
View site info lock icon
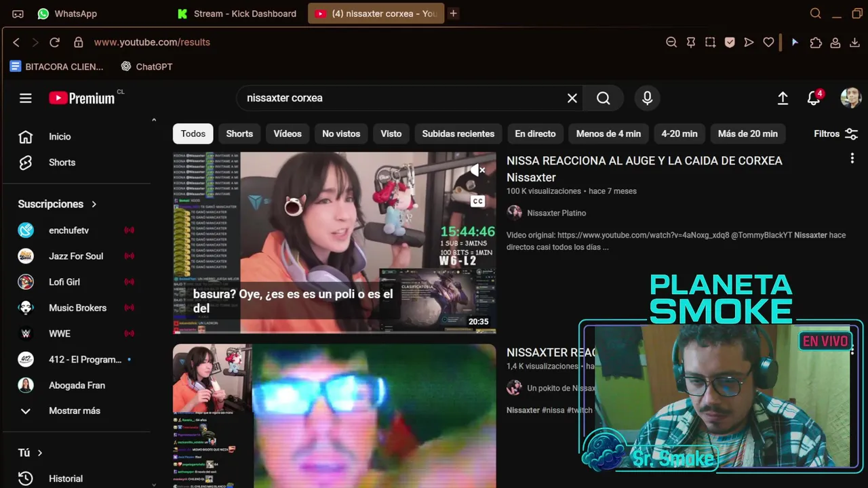click(x=79, y=42)
